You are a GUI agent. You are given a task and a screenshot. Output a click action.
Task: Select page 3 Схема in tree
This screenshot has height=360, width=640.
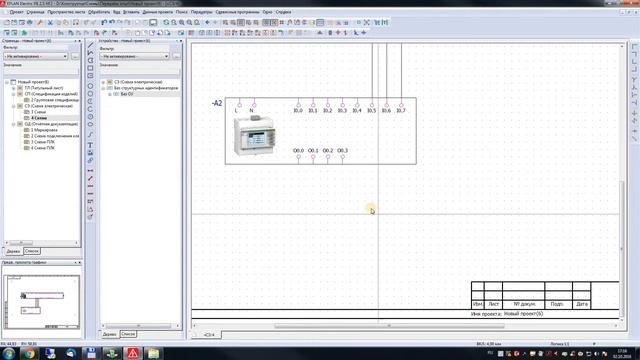tap(38, 112)
